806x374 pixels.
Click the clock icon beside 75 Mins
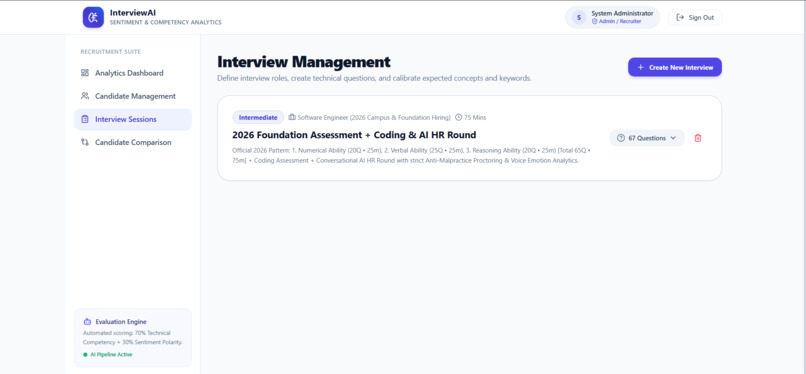[459, 118]
